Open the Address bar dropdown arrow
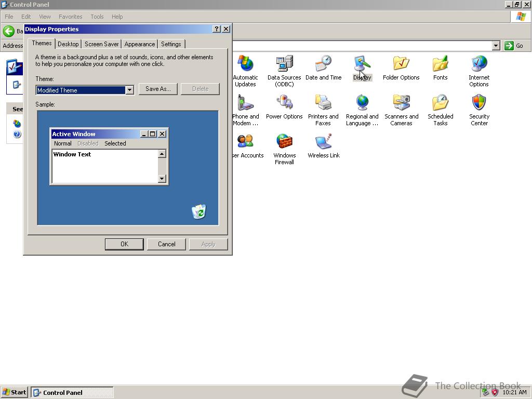532x399 pixels. tap(496, 46)
